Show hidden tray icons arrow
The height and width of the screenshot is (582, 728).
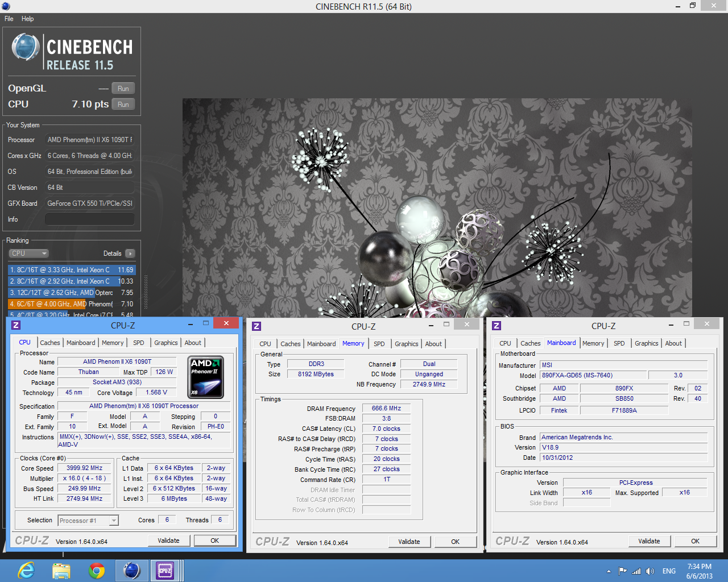(609, 571)
